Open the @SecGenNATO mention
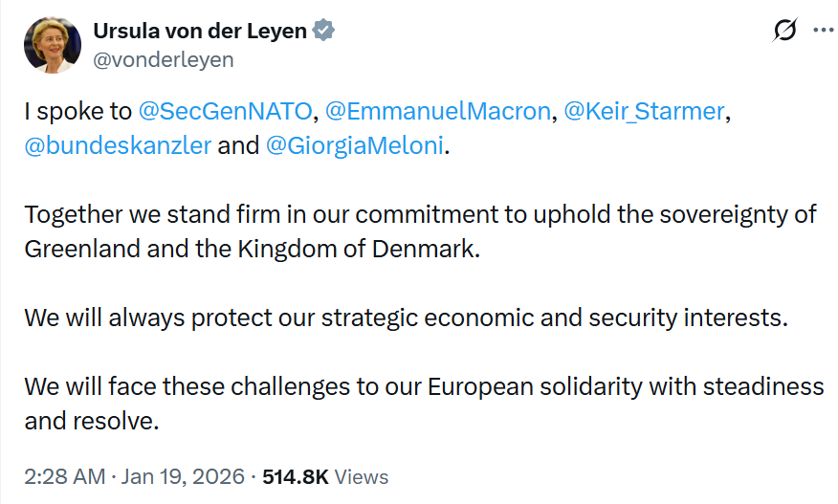 (226, 111)
